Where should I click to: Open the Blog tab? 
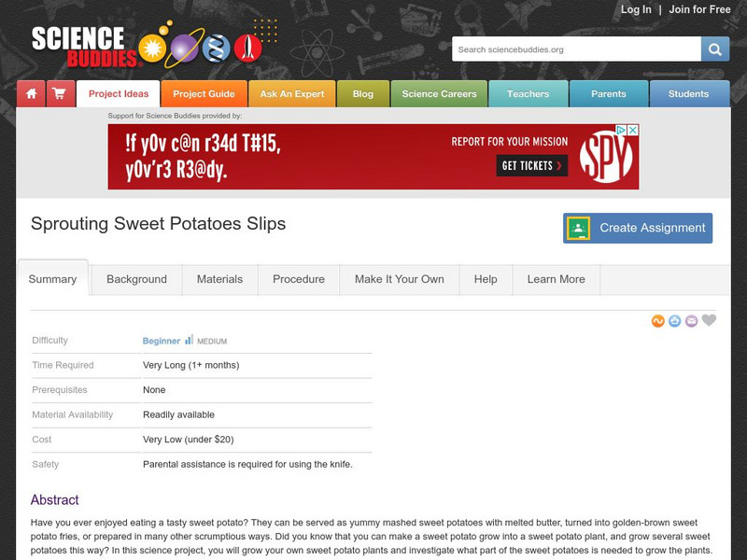tap(363, 94)
